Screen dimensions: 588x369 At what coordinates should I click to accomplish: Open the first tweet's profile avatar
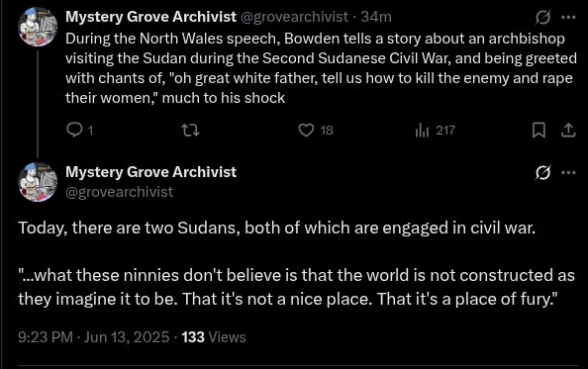[38, 27]
